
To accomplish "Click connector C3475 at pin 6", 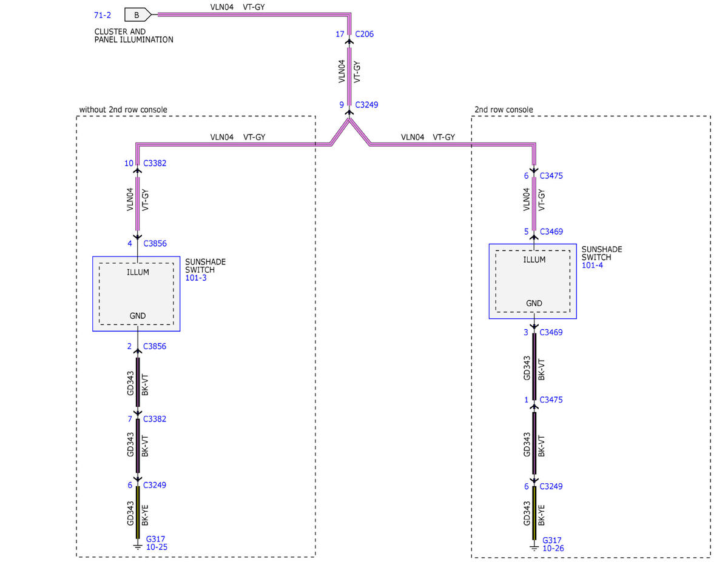I will pyautogui.click(x=551, y=176).
